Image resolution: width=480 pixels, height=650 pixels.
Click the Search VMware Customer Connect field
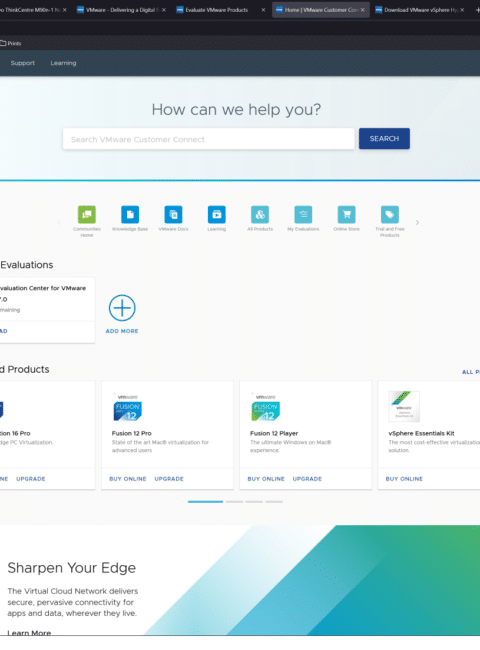pos(208,139)
